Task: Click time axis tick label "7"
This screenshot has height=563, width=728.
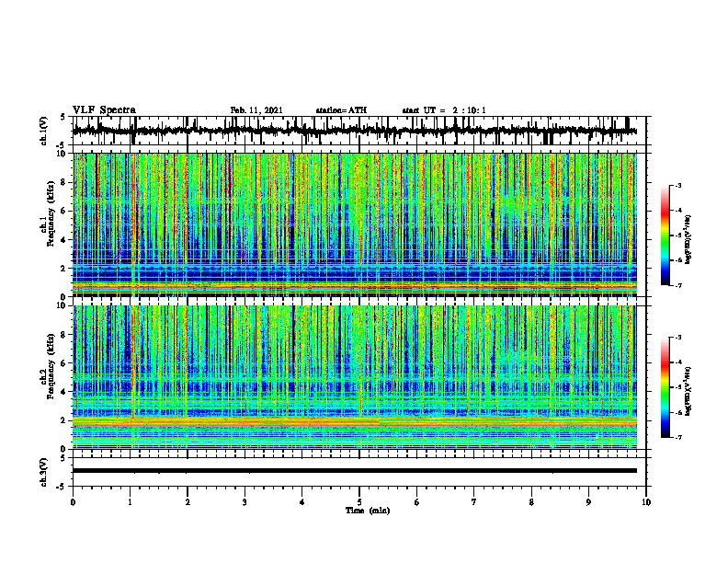Action: 474,502
